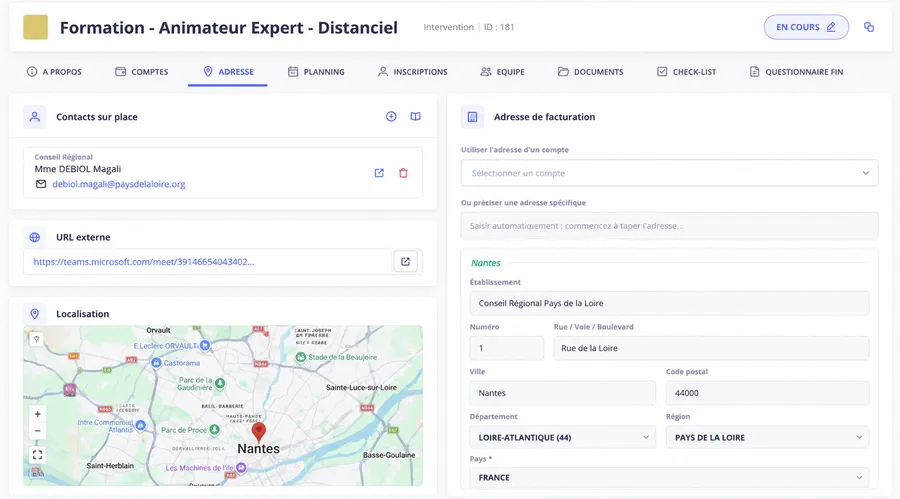Click Sainte-Luce-sur-Loire label on map
Viewport: 900px width, 499px height.
(x=362, y=388)
